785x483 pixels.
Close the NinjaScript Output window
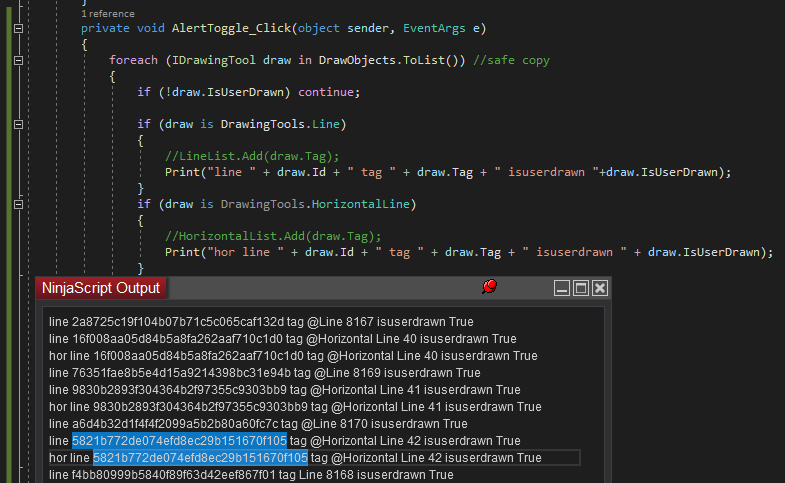(600, 288)
